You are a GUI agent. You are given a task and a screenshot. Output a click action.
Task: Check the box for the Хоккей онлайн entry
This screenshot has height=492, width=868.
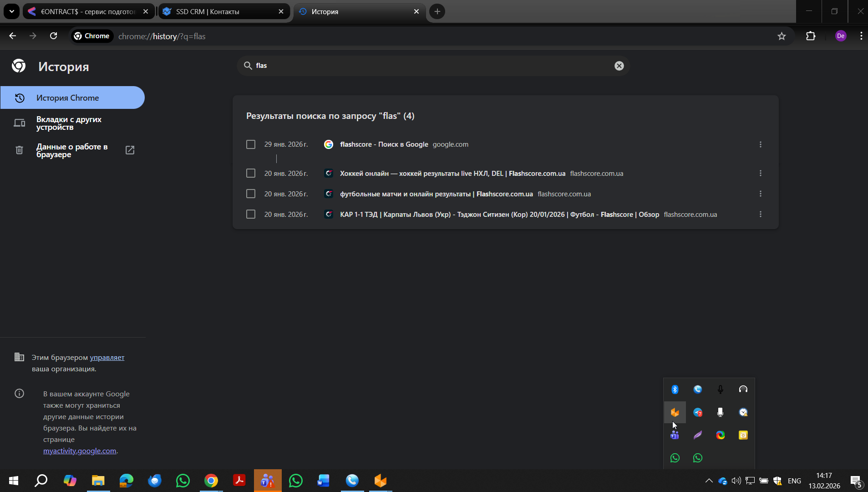(251, 173)
